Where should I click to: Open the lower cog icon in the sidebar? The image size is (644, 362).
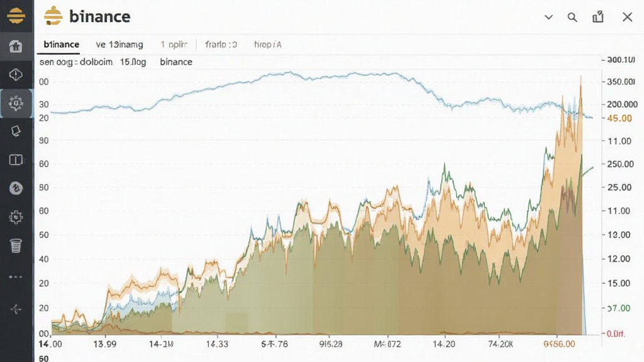pos(16,217)
